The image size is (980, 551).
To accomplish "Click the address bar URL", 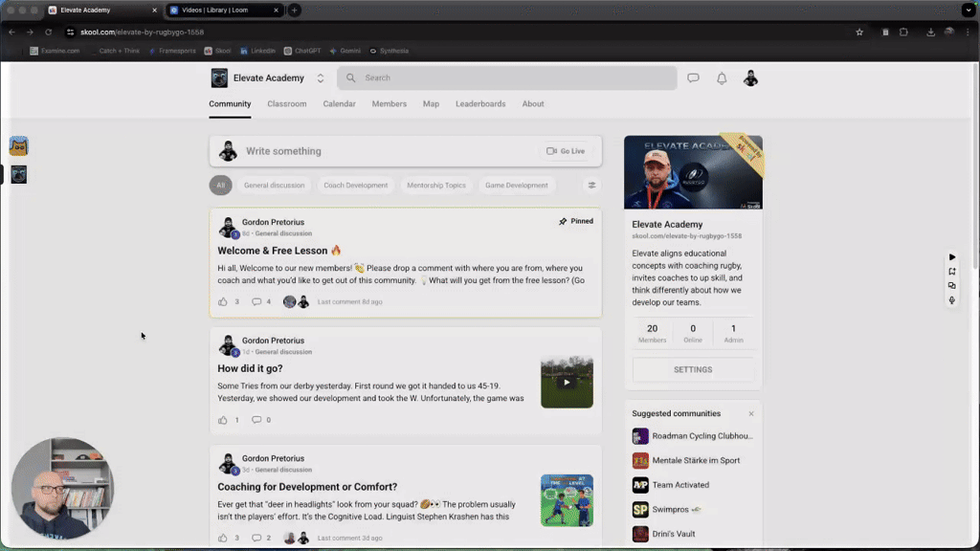I will [142, 32].
